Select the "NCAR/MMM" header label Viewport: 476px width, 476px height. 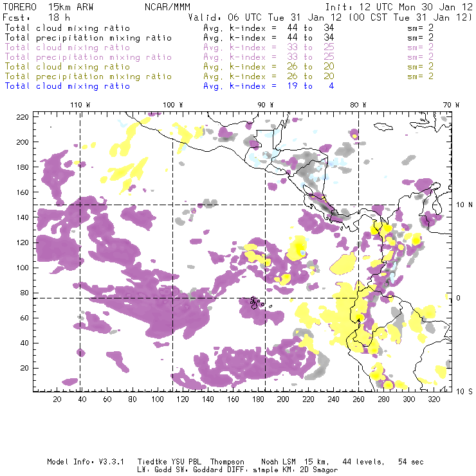[167, 7]
